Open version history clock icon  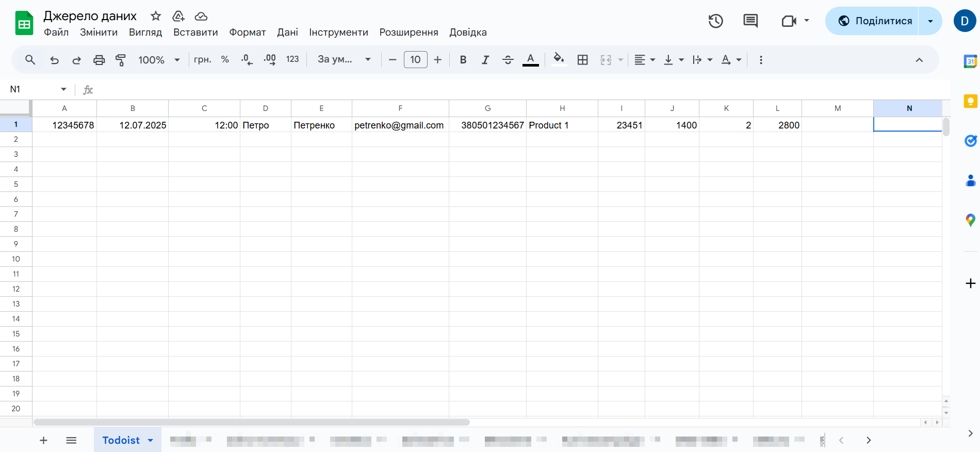715,21
